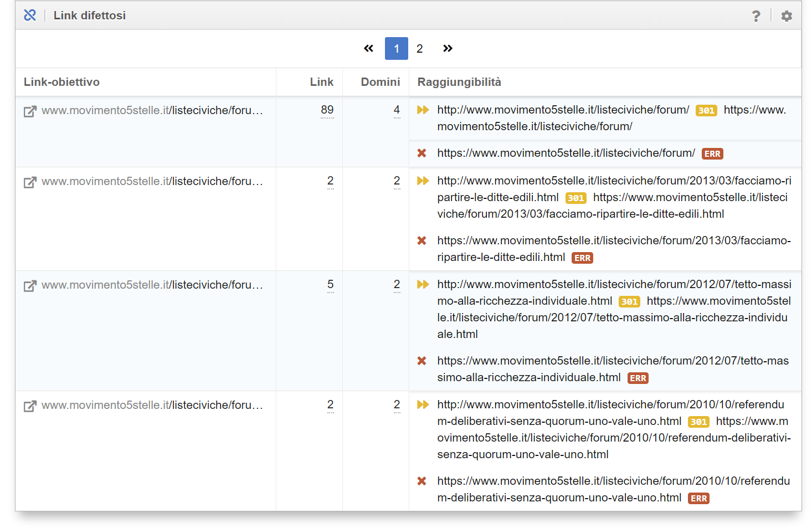812x528 pixels.
Task: Click ERR badge after senza-quorum-uno-vale-uno.html
Action: tap(698, 499)
